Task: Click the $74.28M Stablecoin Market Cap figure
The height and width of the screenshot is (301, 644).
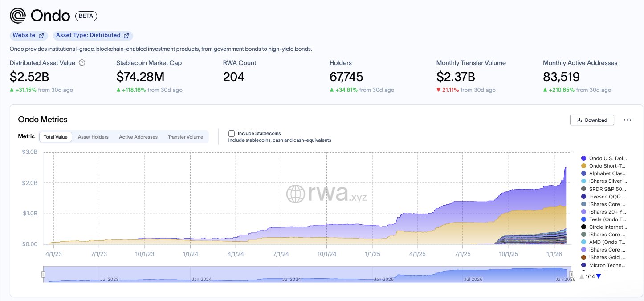Action: 140,77
